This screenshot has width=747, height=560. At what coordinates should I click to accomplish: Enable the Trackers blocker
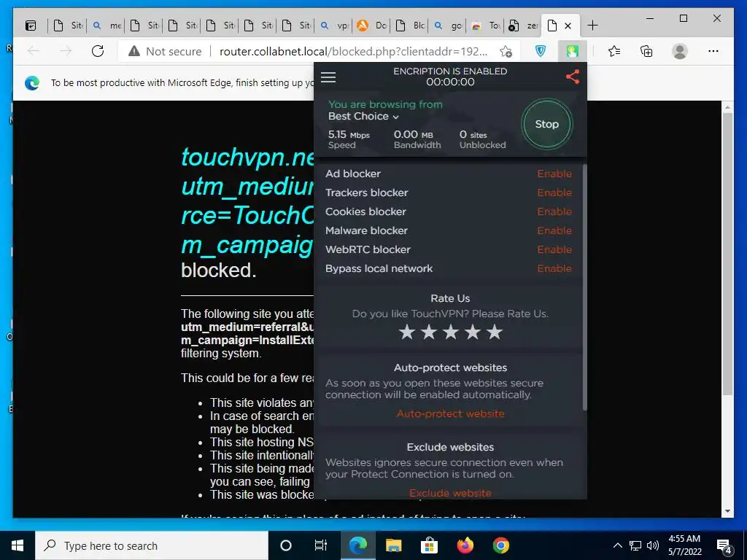[x=554, y=192]
